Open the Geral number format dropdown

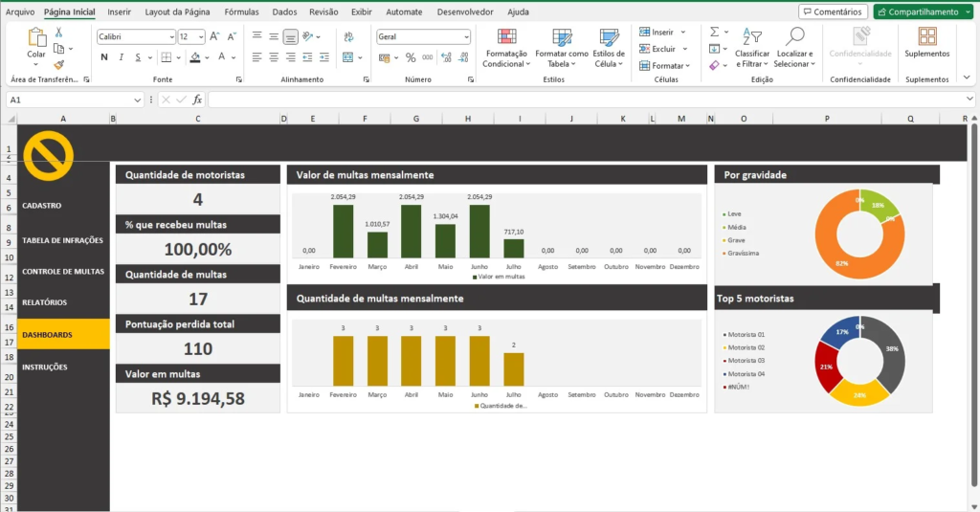(x=466, y=37)
